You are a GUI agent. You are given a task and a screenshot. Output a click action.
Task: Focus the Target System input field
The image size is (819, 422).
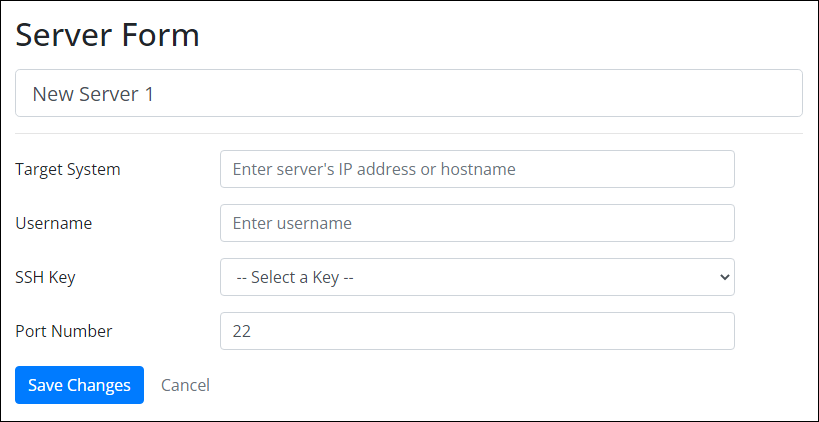(x=477, y=169)
